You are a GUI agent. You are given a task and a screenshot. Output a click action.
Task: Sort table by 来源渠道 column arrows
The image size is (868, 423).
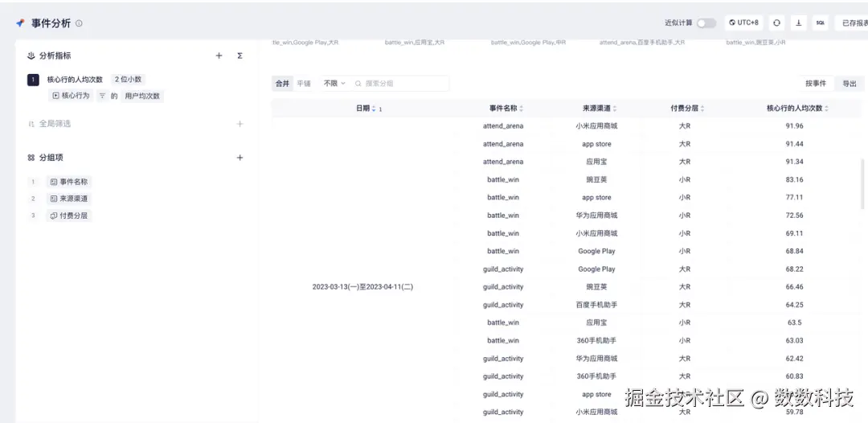click(615, 109)
